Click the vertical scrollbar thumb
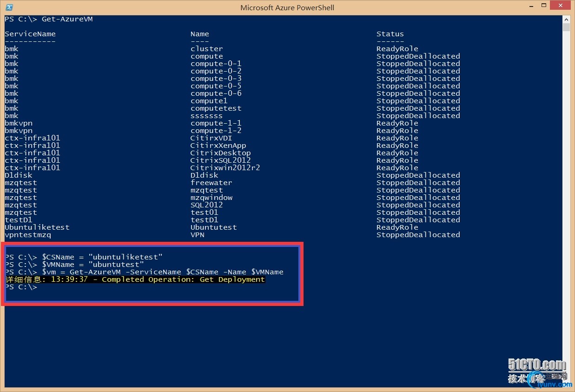Screen dimensions: 575x392 (x=566, y=27)
